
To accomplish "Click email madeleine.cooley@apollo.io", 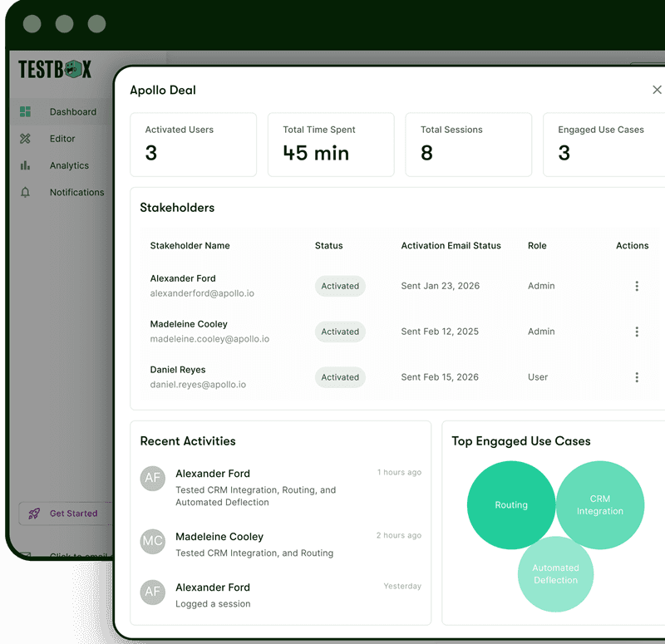I will pos(209,339).
